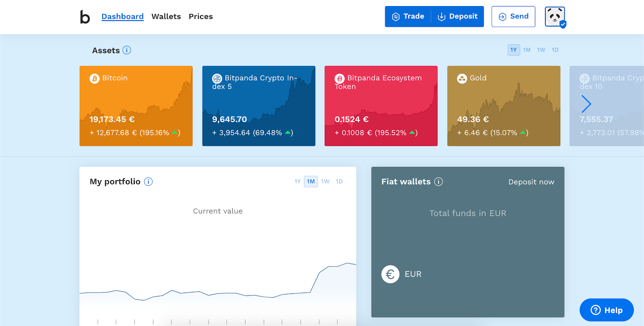Open the Bitcoin asset card
The image size is (644, 326).
point(136,106)
